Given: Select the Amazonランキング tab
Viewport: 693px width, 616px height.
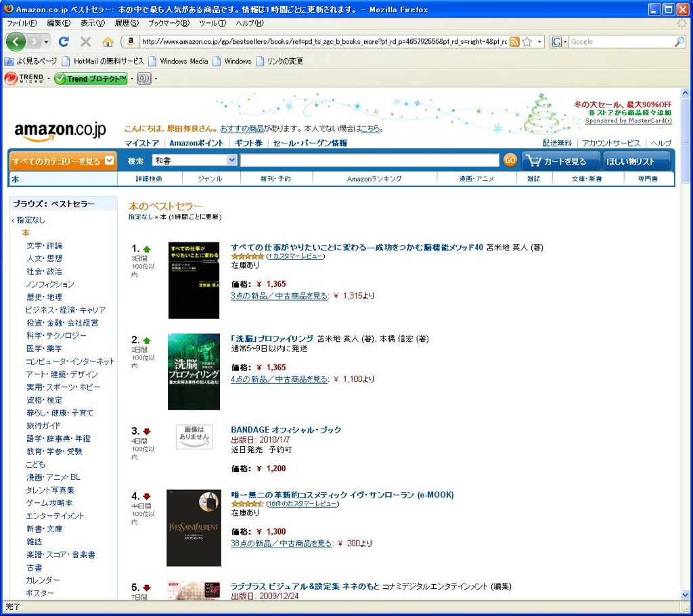Looking at the screenshot, I should [374, 179].
